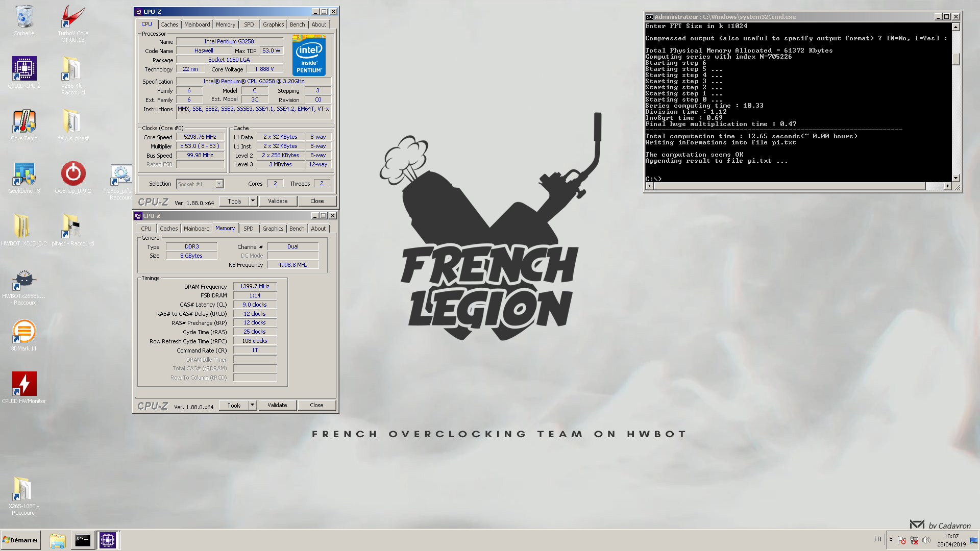The width and height of the screenshot is (980, 551).
Task: Click the Démarrer start button
Action: click(x=20, y=540)
